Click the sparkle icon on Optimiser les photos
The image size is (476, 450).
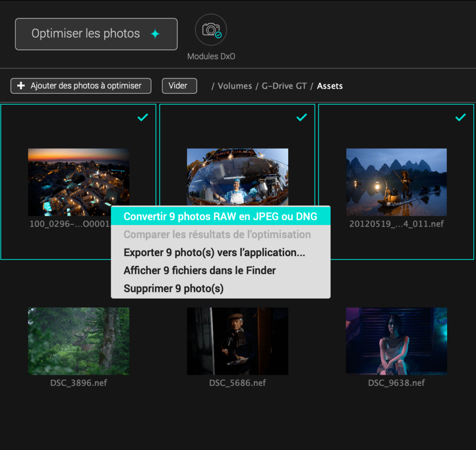pos(155,33)
